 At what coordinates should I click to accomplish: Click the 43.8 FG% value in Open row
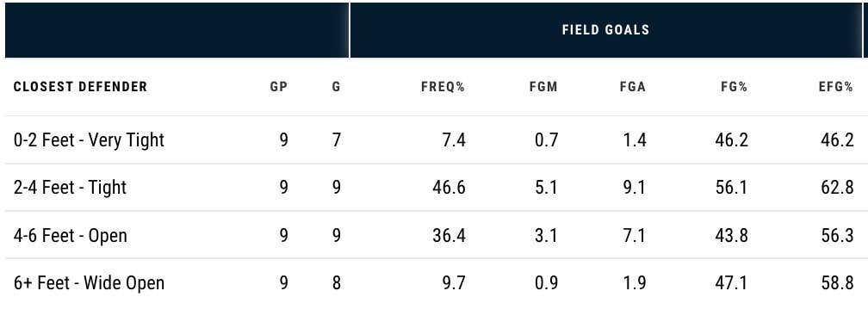coord(731,236)
